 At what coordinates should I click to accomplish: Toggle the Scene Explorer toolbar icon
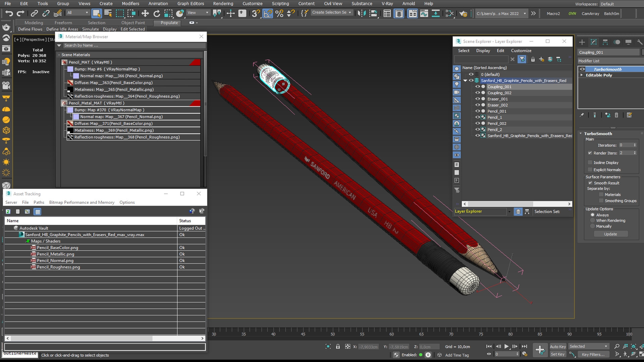[x=387, y=13]
